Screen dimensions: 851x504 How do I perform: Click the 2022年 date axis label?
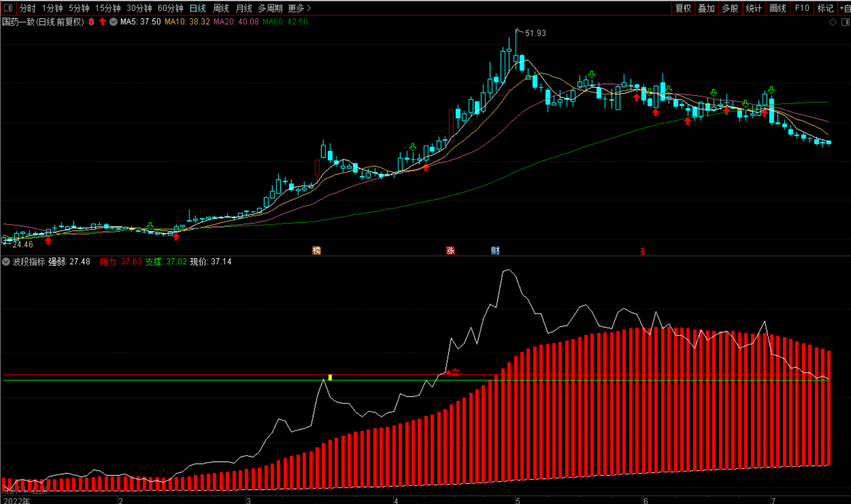click(x=16, y=500)
